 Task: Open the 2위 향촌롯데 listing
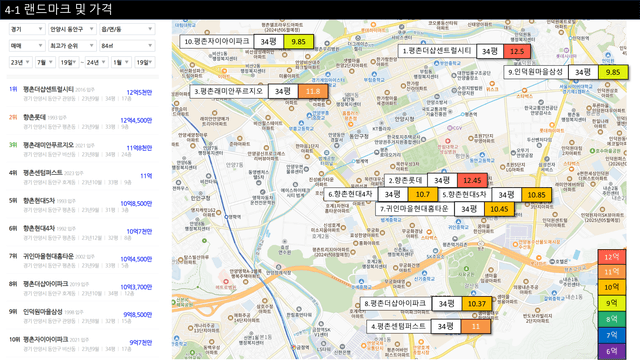81,121
